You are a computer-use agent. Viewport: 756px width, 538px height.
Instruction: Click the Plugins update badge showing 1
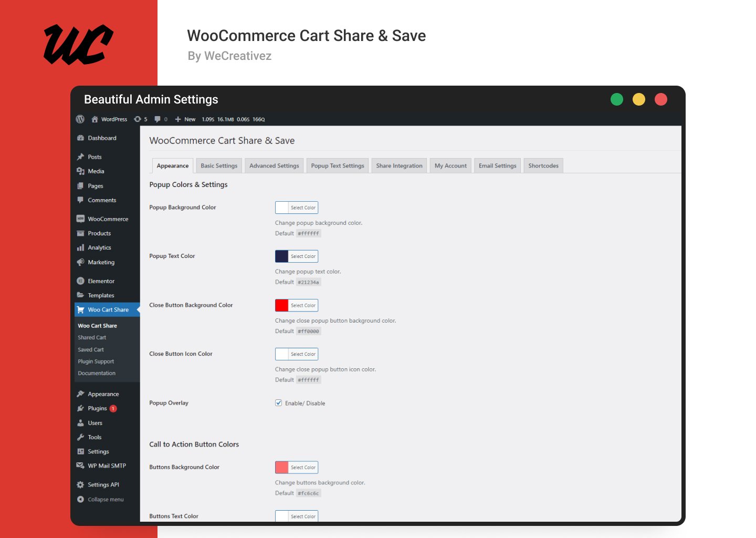point(113,408)
